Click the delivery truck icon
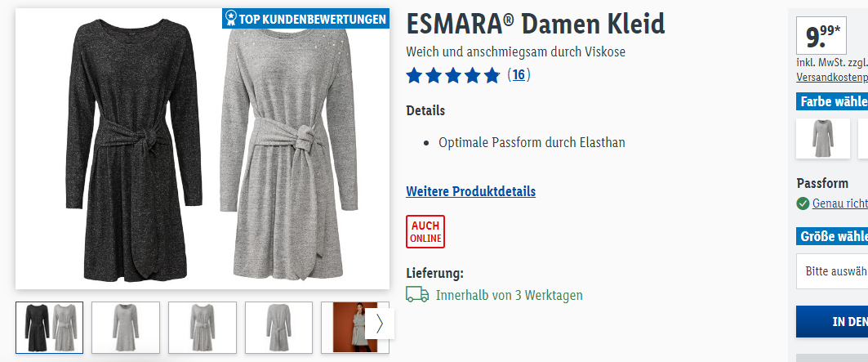The height and width of the screenshot is (362, 868). (417, 294)
